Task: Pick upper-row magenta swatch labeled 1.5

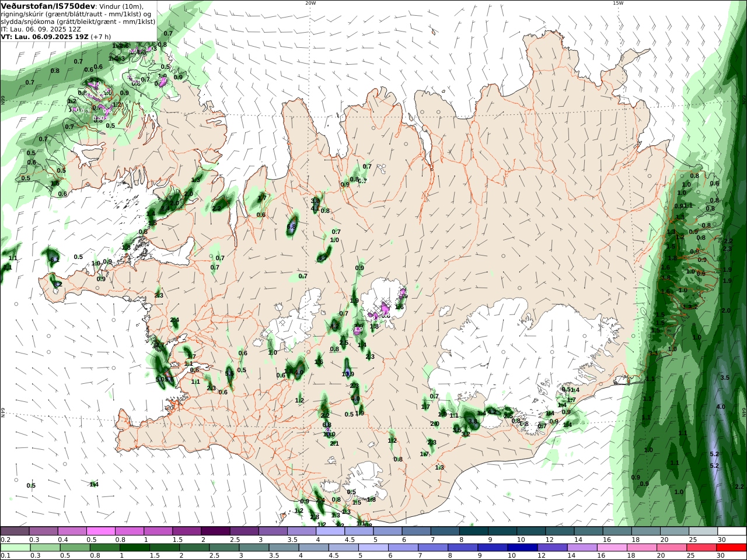Action: [186, 531]
